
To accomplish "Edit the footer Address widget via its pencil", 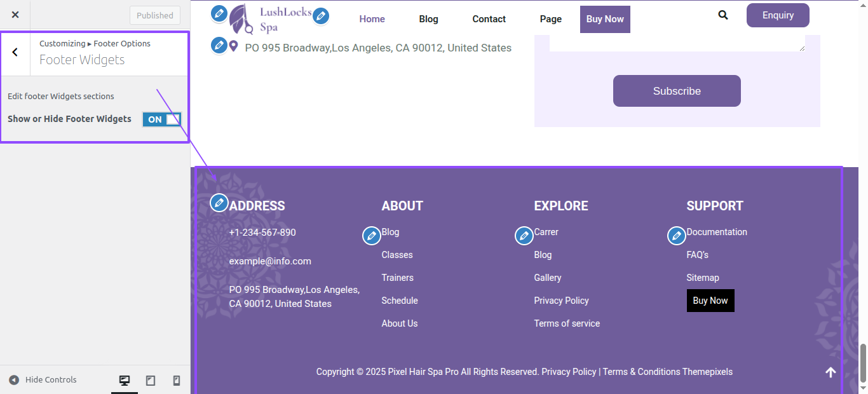I will (x=219, y=203).
